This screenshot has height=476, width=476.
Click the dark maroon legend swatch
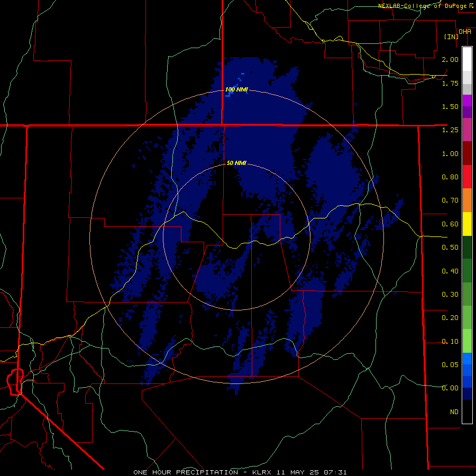tap(467, 153)
